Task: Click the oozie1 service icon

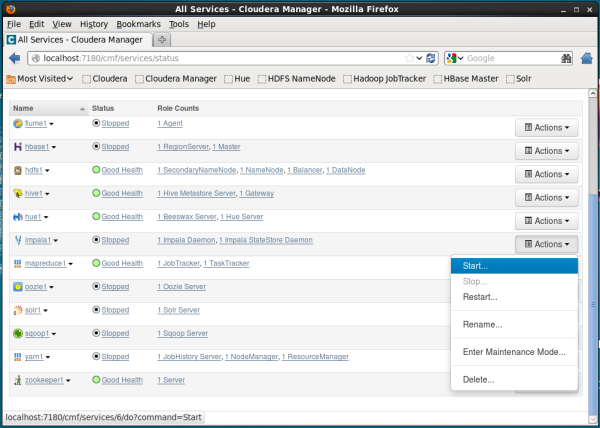Action: (x=18, y=287)
